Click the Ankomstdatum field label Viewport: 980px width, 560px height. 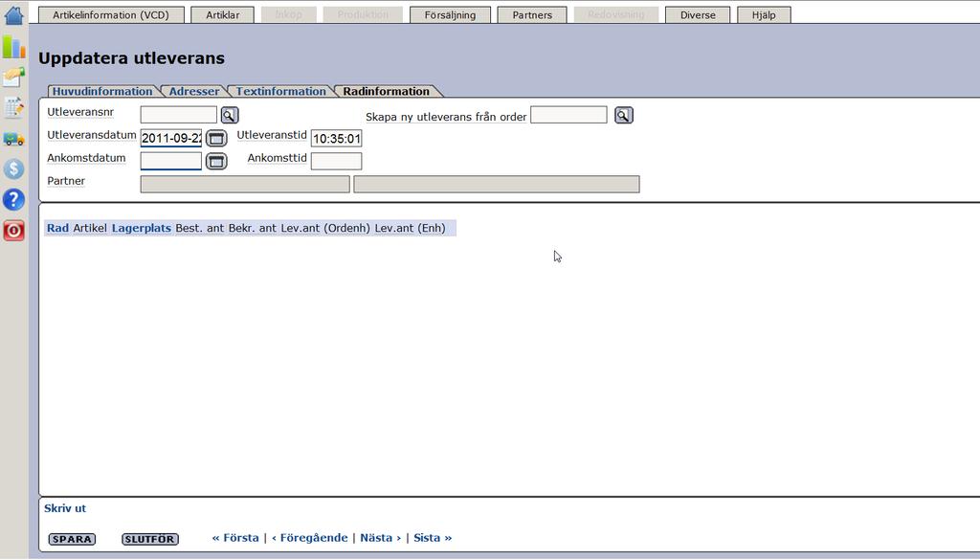(x=86, y=158)
